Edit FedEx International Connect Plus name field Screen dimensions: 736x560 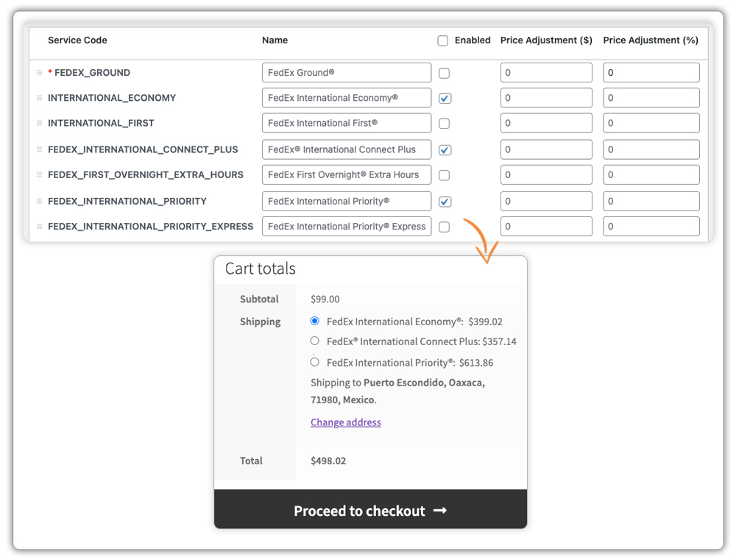(347, 149)
